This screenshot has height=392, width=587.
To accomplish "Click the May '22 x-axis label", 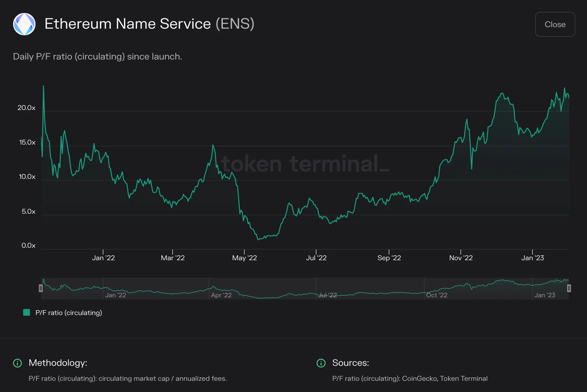I will pyautogui.click(x=245, y=258).
